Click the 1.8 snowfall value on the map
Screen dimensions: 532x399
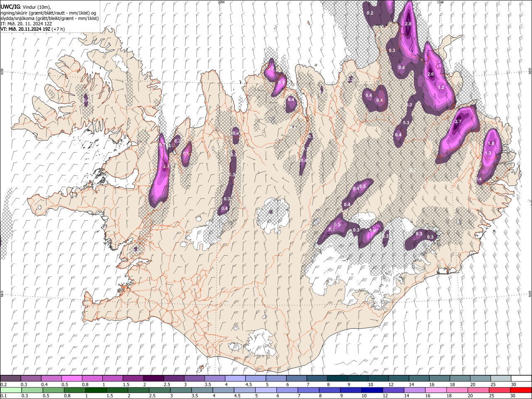coord(491,144)
